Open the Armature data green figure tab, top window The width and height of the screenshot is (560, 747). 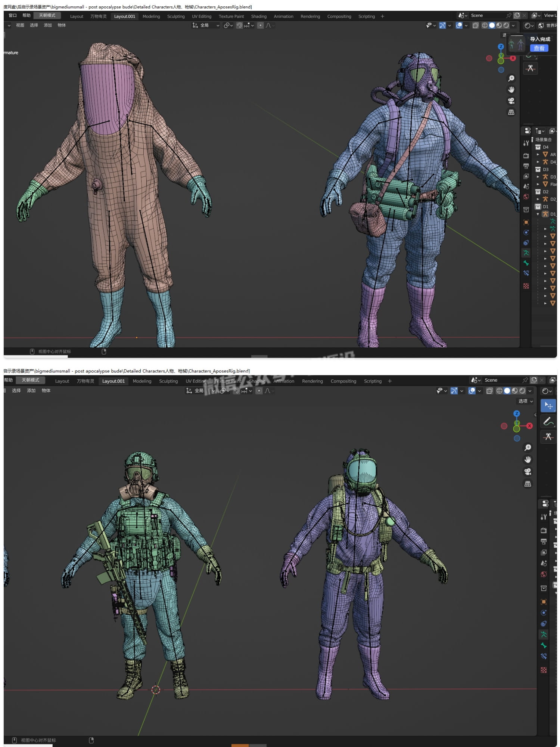tap(526, 253)
